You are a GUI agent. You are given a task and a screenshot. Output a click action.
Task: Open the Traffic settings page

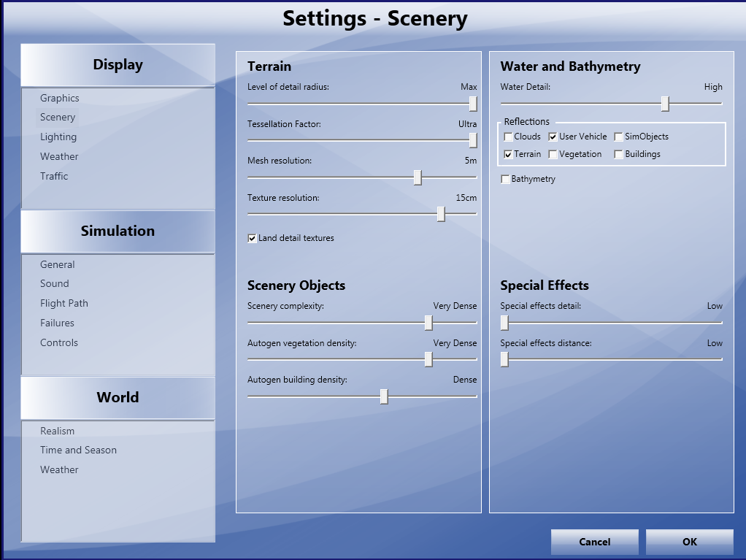click(x=54, y=176)
